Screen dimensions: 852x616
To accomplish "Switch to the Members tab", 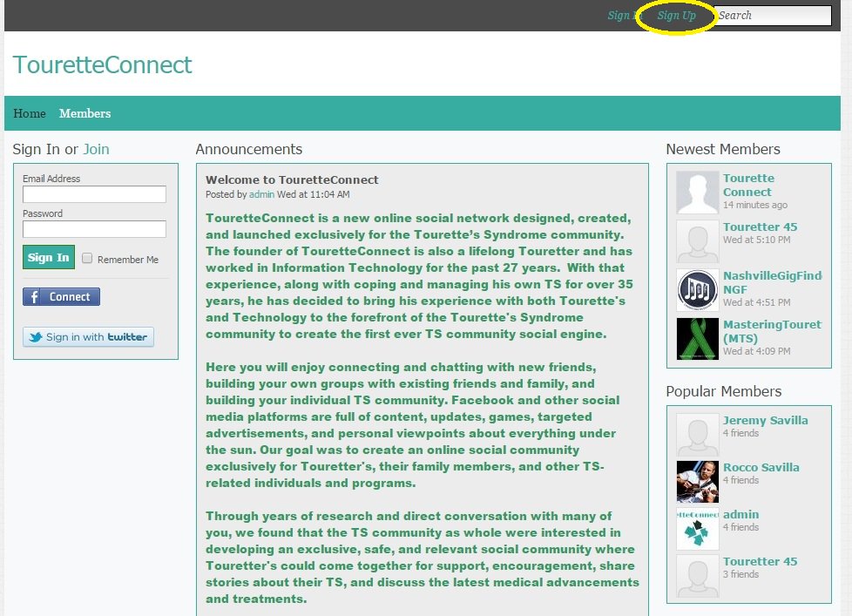I will coord(85,113).
